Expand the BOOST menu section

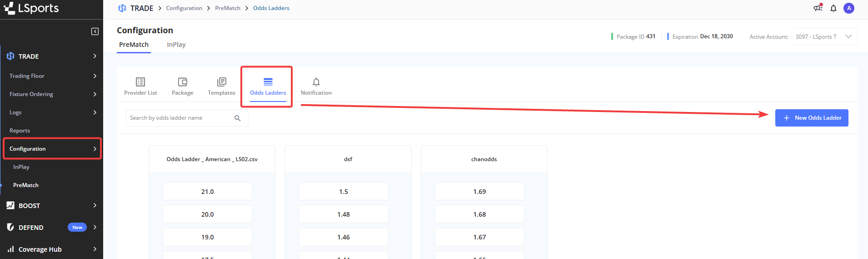tap(52, 206)
